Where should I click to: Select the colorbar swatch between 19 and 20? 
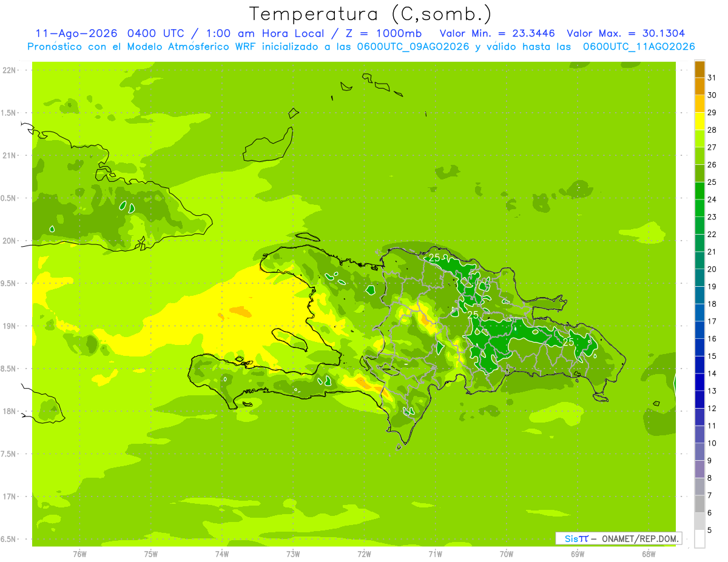click(699, 278)
